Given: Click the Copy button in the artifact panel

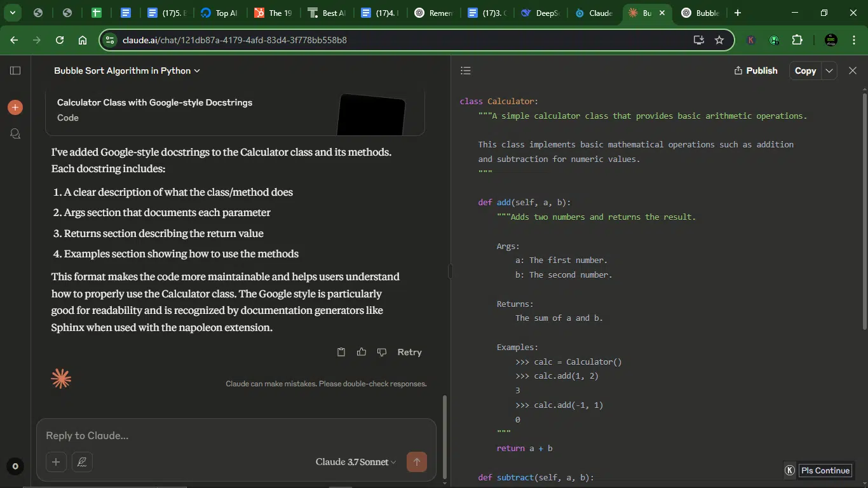Looking at the screenshot, I should click(805, 71).
